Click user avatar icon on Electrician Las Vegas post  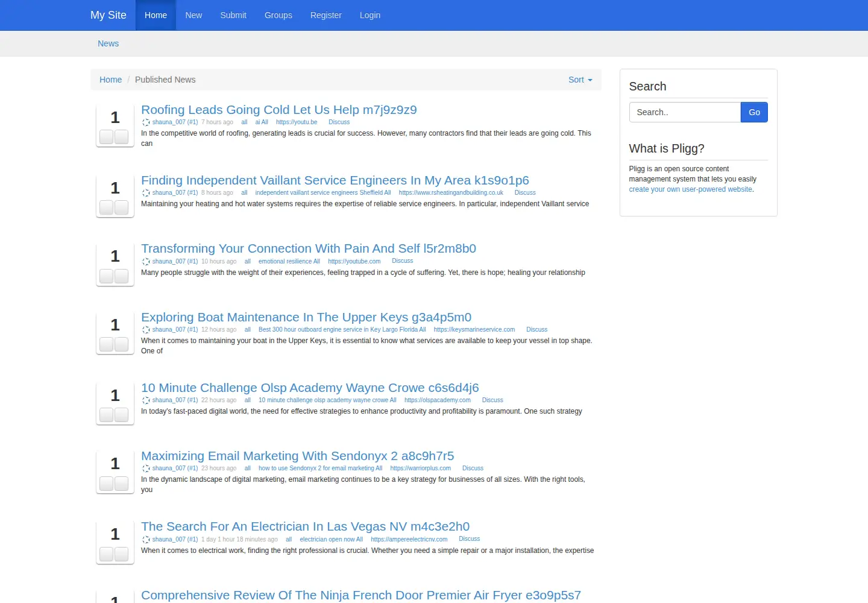coord(146,540)
